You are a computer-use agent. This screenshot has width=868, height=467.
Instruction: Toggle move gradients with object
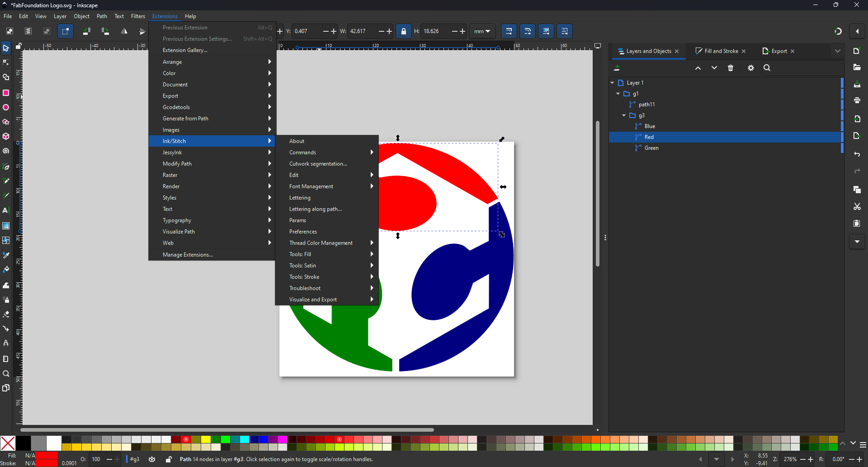(x=546, y=31)
